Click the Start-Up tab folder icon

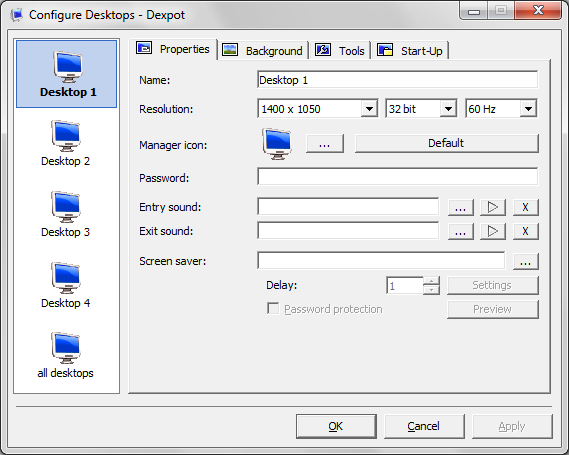pyautogui.click(x=385, y=50)
